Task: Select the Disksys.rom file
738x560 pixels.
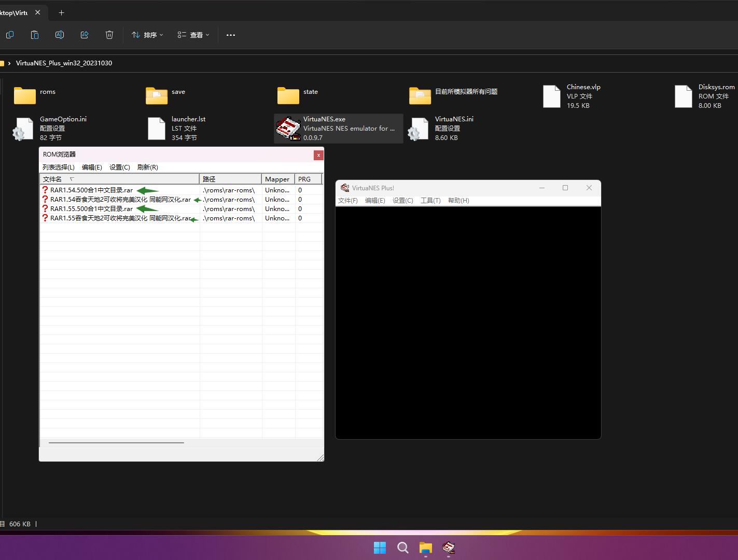Action: (704, 96)
